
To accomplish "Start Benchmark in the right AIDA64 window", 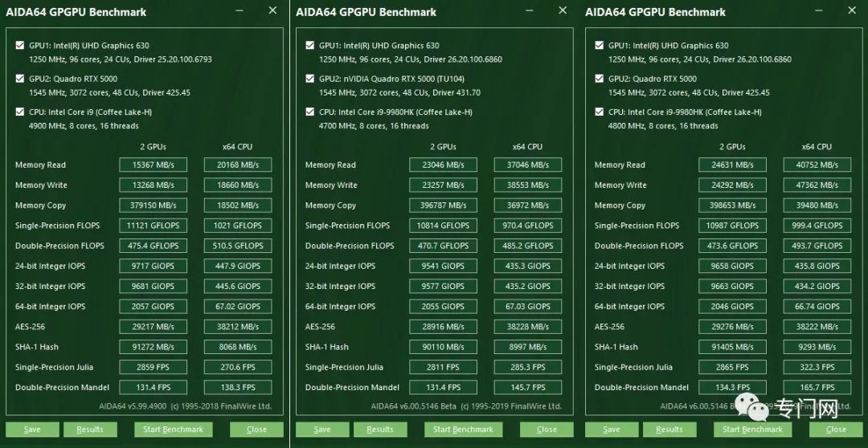I will 753,430.
